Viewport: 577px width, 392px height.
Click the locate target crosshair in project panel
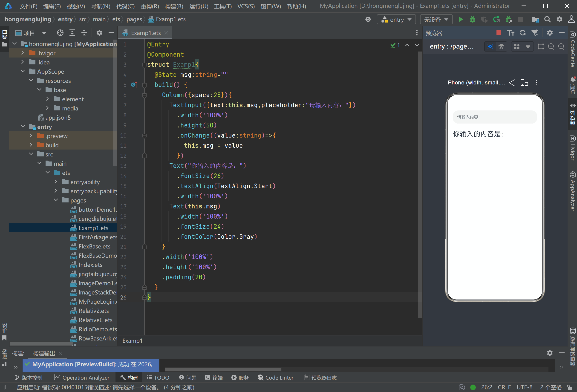pyautogui.click(x=60, y=33)
